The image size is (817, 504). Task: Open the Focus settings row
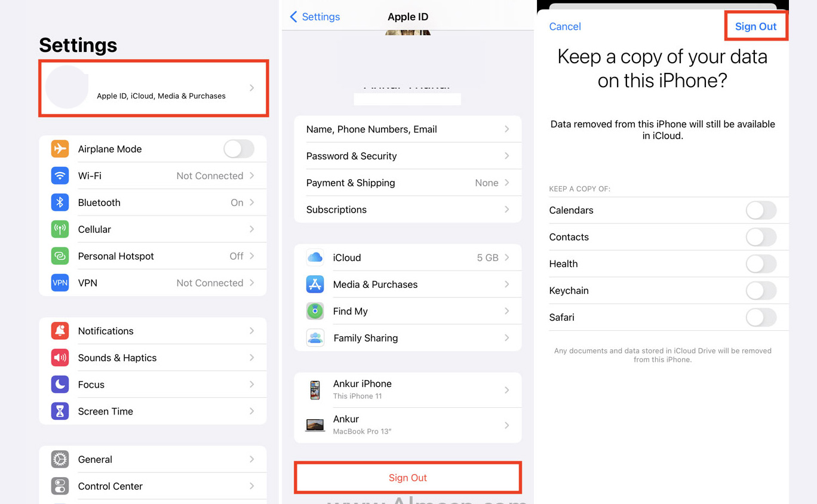(153, 385)
